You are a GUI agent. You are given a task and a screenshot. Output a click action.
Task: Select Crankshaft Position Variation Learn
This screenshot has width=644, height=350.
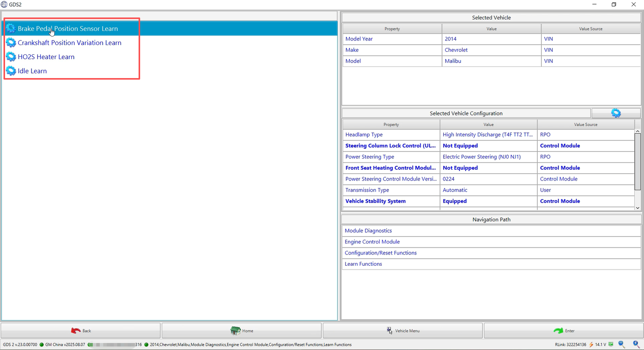tap(69, 43)
